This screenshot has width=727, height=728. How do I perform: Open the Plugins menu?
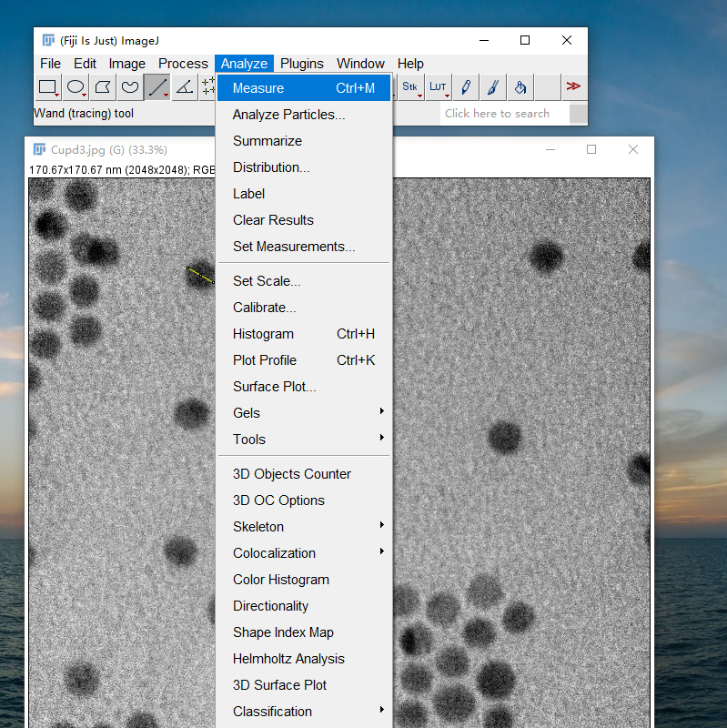[x=301, y=63]
